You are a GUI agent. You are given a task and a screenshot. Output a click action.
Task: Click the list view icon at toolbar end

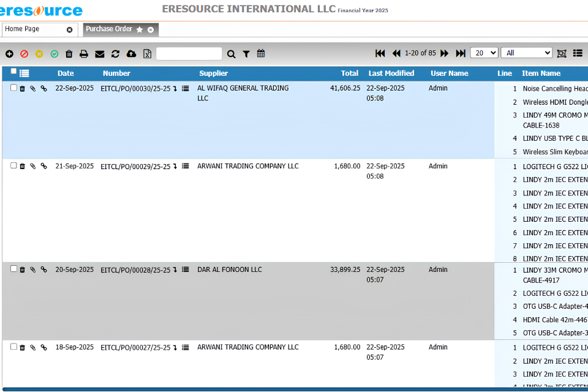[578, 53]
